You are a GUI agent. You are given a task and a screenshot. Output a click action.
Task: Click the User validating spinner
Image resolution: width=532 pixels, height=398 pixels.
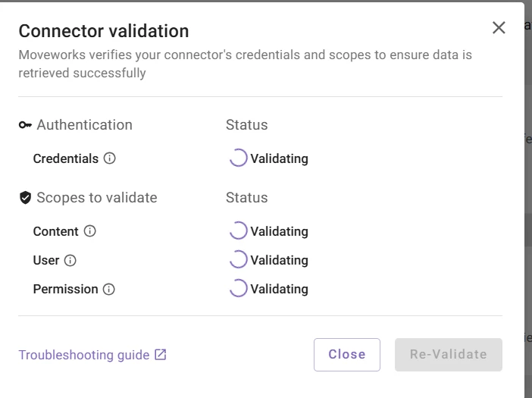click(238, 259)
